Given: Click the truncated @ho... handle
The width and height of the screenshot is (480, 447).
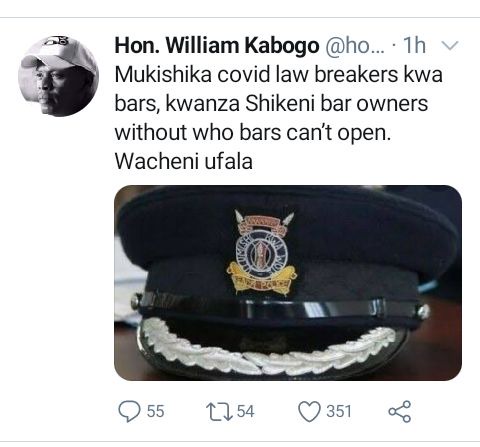Looking at the screenshot, I should pos(355,46).
